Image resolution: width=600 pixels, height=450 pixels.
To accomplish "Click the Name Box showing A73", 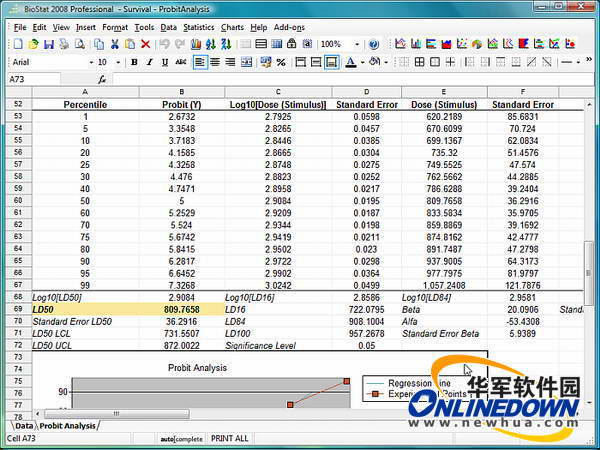I will [34, 79].
